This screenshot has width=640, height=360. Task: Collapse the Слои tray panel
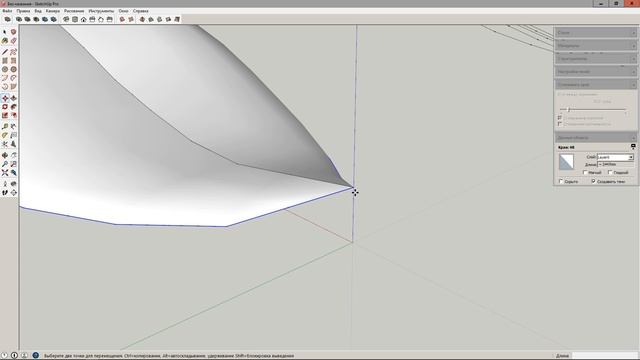[596, 32]
